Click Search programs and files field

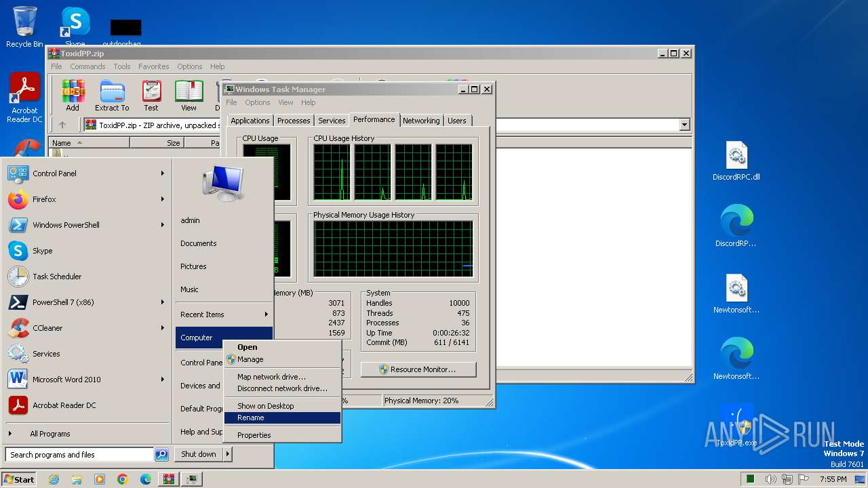pyautogui.click(x=79, y=455)
